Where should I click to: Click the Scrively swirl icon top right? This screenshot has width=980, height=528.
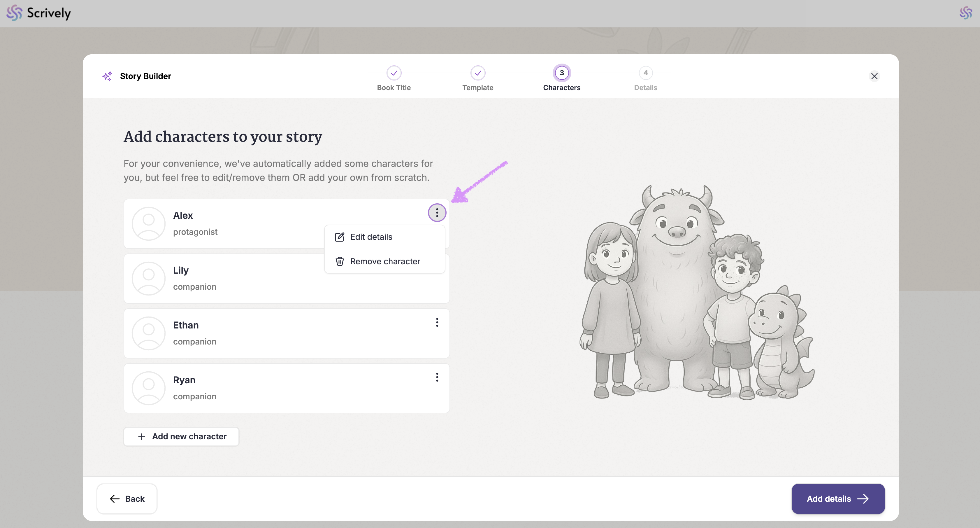[x=965, y=13]
